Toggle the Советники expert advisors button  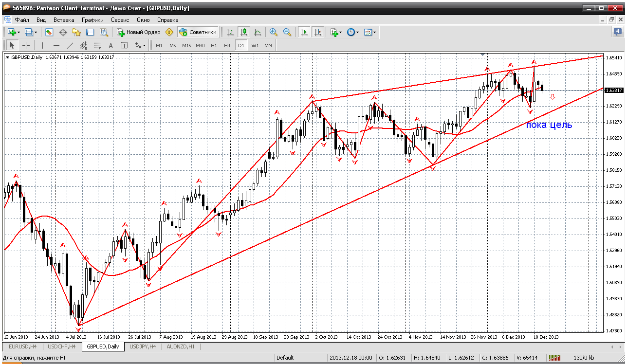[x=198, y=32]
